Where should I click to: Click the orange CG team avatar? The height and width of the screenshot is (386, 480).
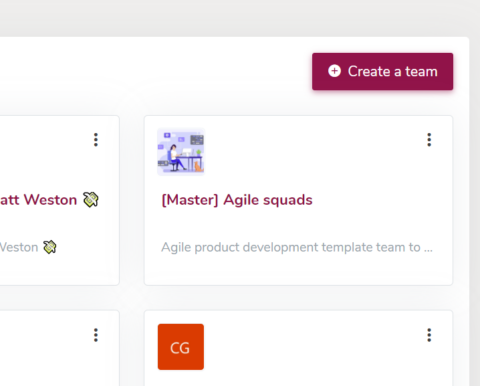pos(181,347)
